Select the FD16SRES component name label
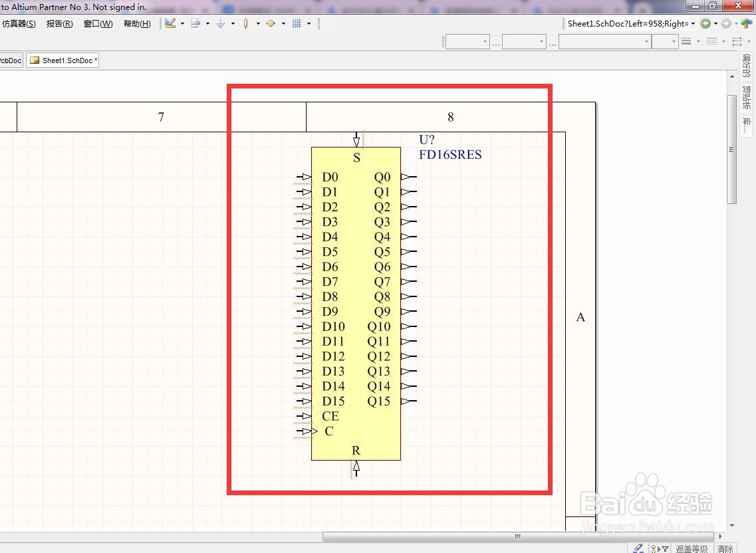 coord(450,154)
